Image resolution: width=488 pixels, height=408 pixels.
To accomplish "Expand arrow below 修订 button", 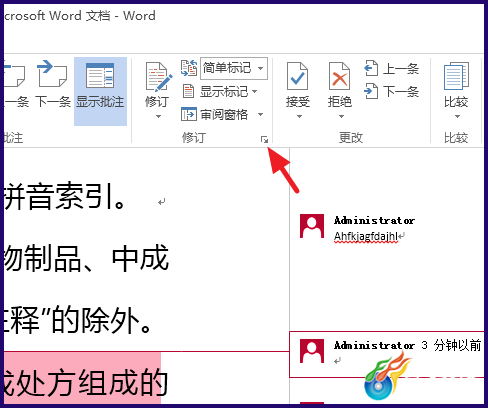I will (x=158, y=116).
